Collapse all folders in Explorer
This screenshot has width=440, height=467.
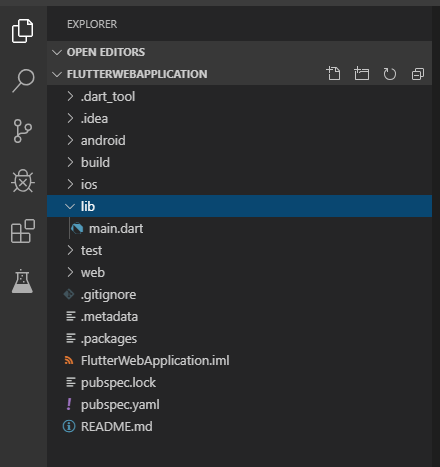coord(418,74)
